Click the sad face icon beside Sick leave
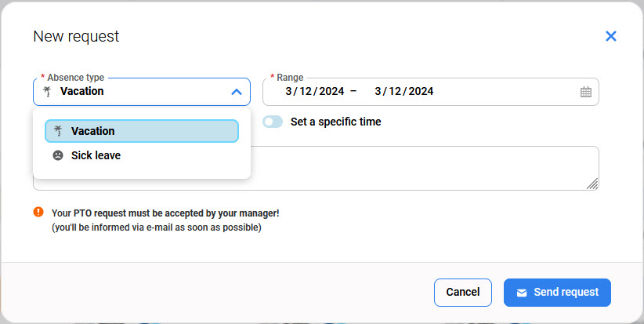This screenshot has height=324, width=644. (x=58, y=155)
